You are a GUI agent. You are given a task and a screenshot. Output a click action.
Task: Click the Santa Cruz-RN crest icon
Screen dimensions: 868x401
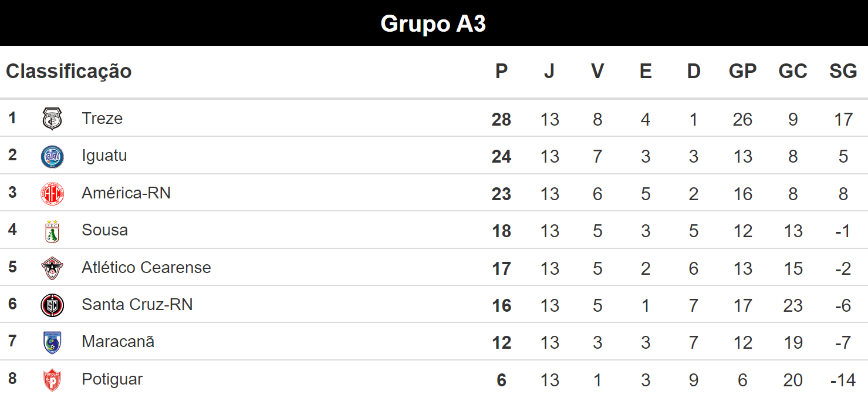pyautogui.click(x=52, y=305)
